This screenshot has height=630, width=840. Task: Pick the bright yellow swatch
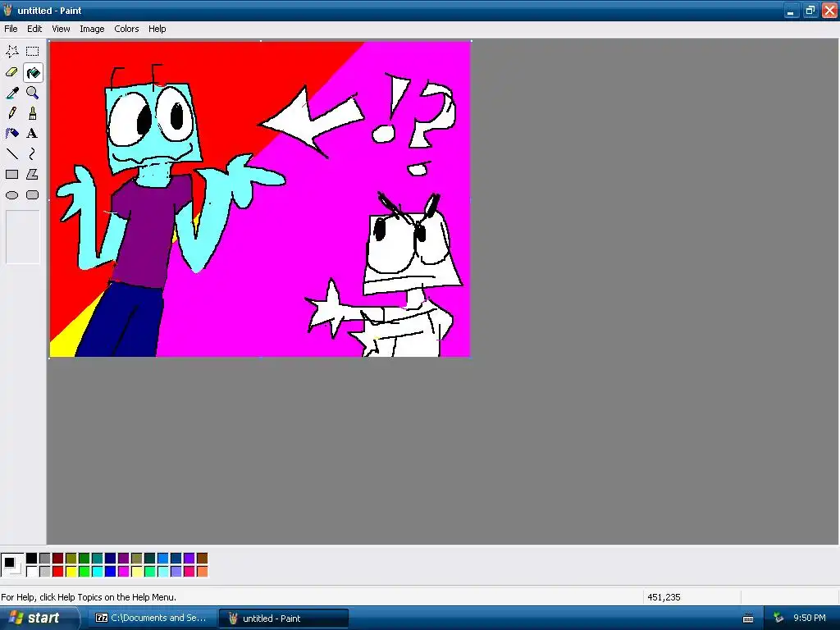coord(71,572)
